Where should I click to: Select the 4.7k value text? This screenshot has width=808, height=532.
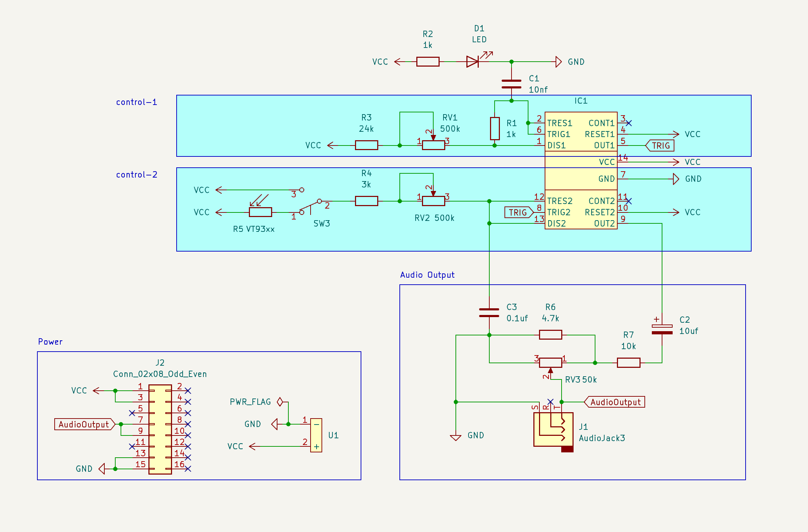(x=550, y=318)
